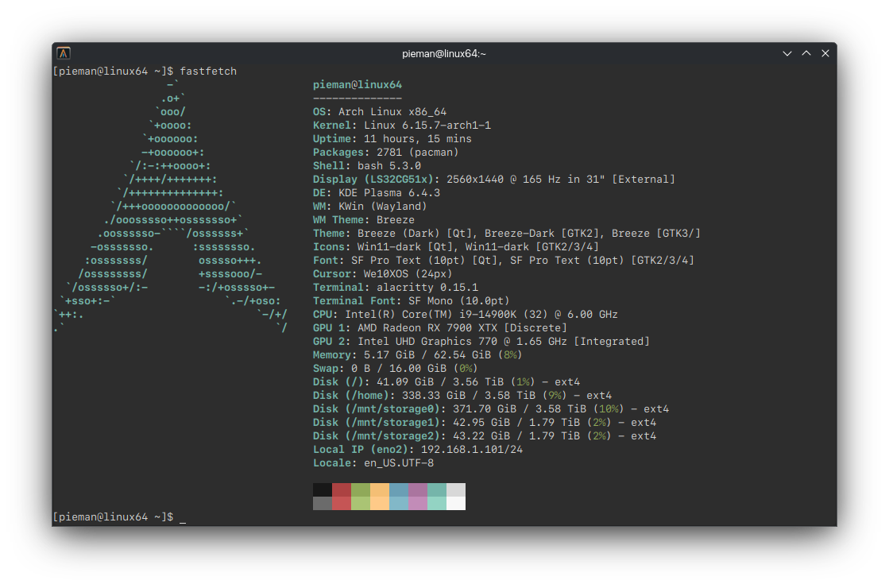Click the steel blue swatch in the top palette row
Screen dimensions: 889x588
(x=399, y=490)
